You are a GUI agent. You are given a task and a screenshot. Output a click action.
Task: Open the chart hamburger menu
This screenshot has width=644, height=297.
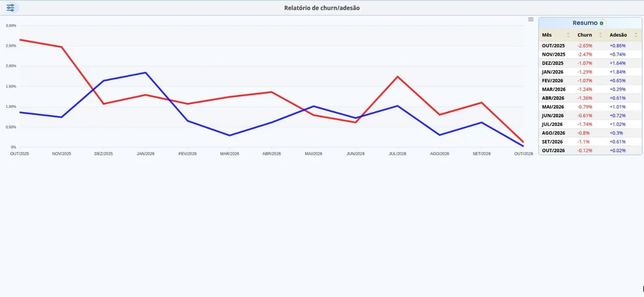531,19
